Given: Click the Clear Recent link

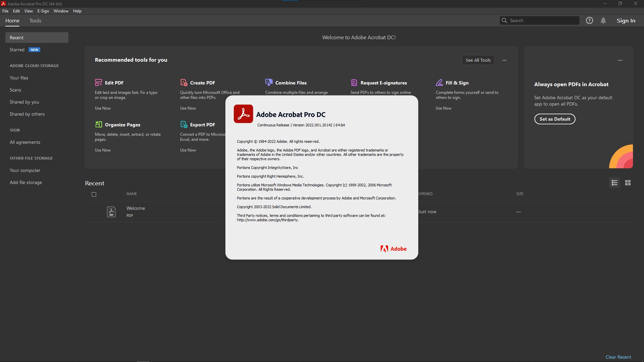Looking at the screenshot, I should (618, 357).
